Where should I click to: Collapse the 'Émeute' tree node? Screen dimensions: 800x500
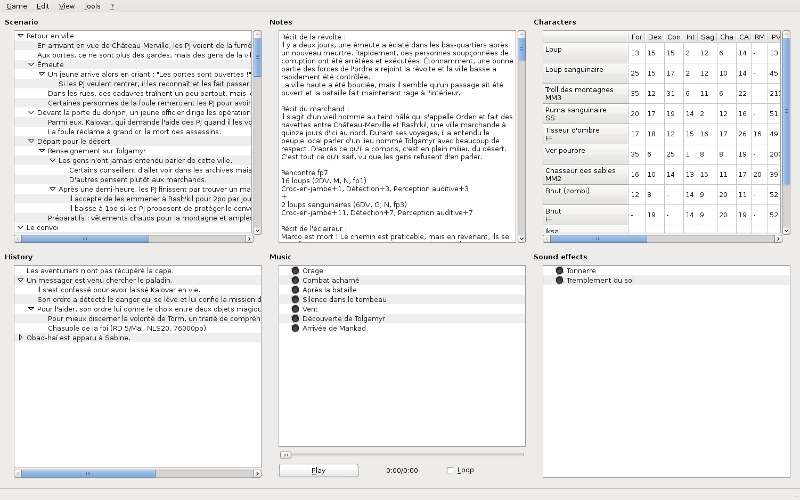(31, 64)
